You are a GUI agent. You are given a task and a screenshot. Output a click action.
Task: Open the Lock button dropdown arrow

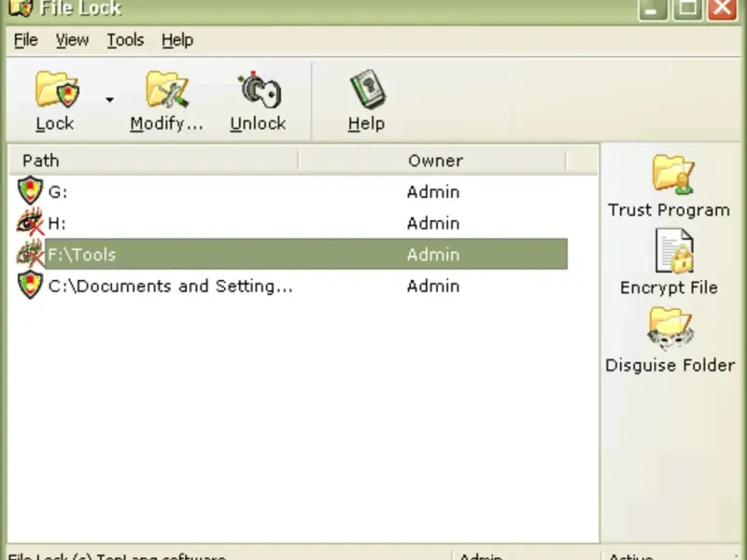point(109,100)
